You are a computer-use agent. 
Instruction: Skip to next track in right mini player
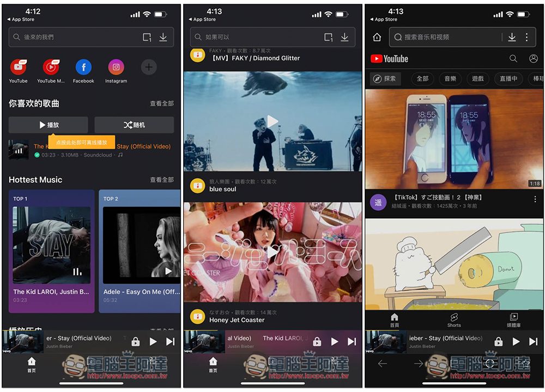tap(534, 342)
